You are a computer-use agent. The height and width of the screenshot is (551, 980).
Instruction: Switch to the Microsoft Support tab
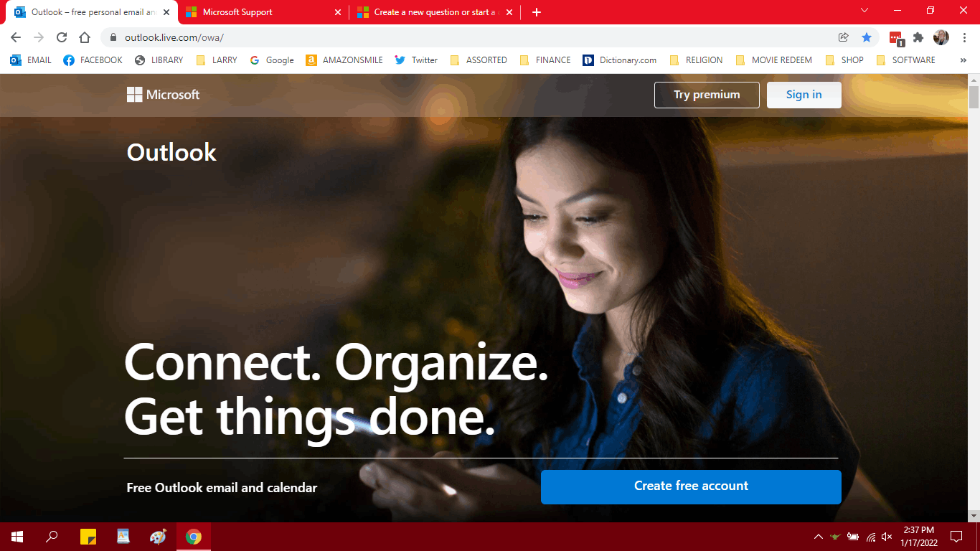click(x=263, y=12)
